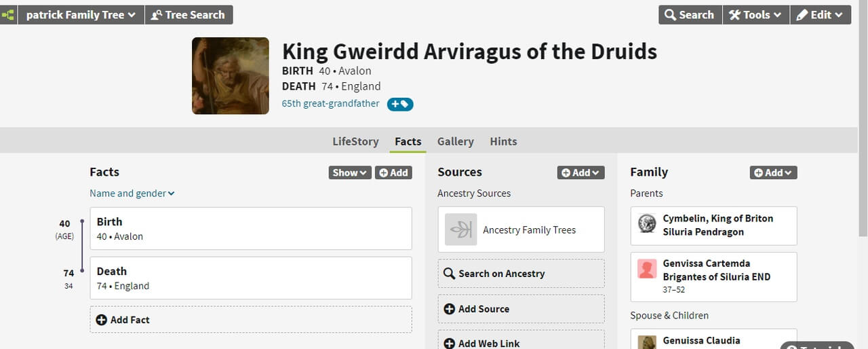Switch to the LifeStory tab
This screenshot has width=868, height=349.
tap(355, 141)
